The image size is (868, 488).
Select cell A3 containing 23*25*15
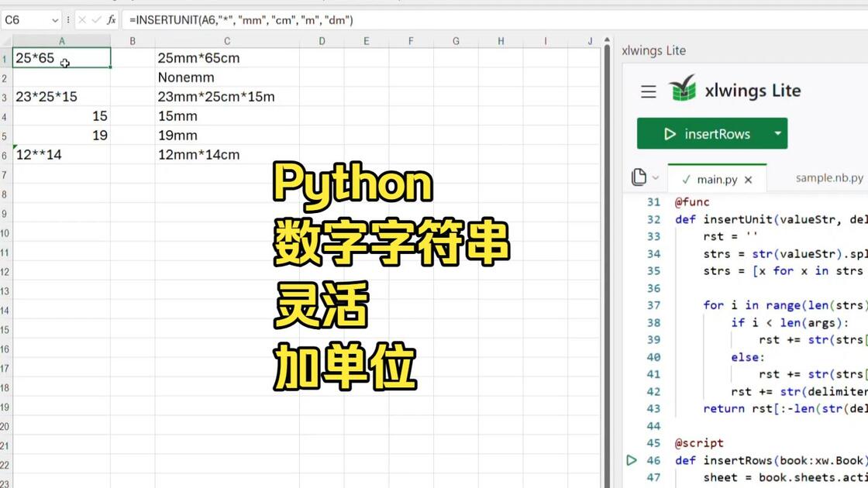click(61, 97)
